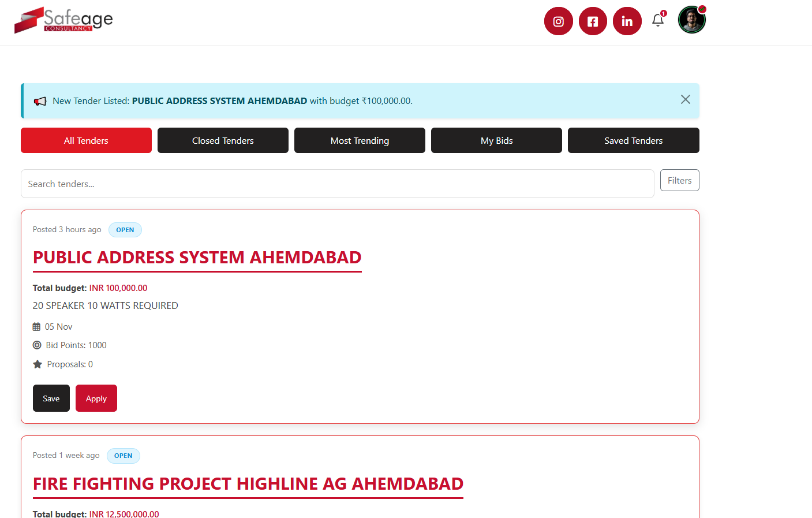
Task: Open the My Bids tab
Action: [x=496, y=140]
